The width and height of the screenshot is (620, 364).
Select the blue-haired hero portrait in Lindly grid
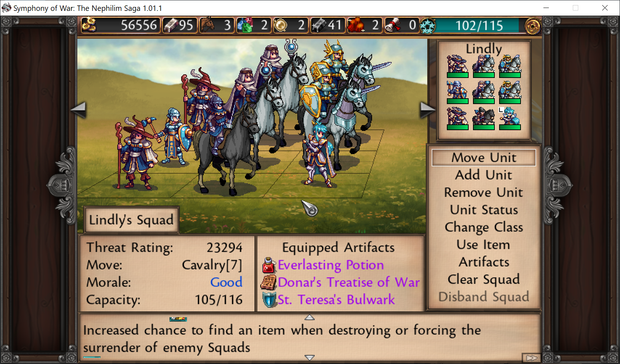pos(510,118)
